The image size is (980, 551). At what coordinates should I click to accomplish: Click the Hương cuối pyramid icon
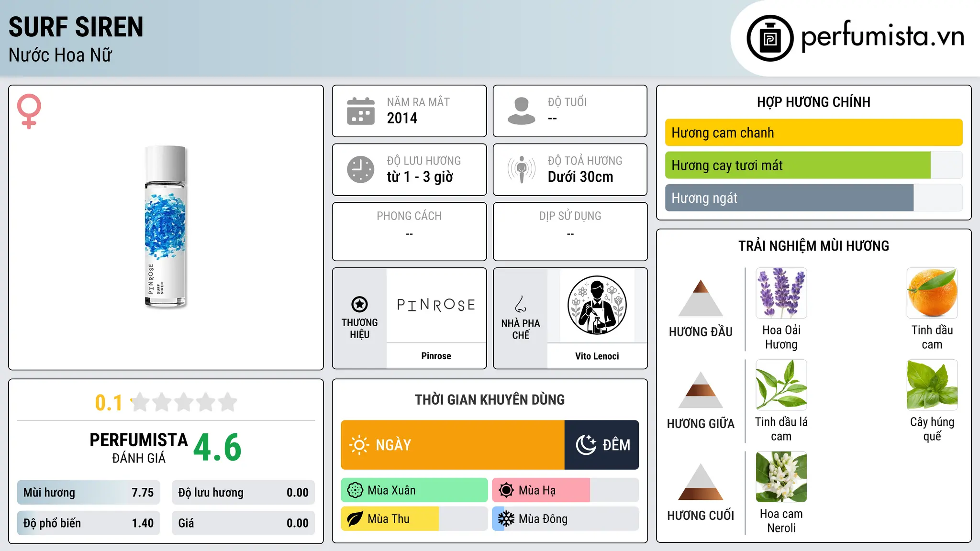701,481
